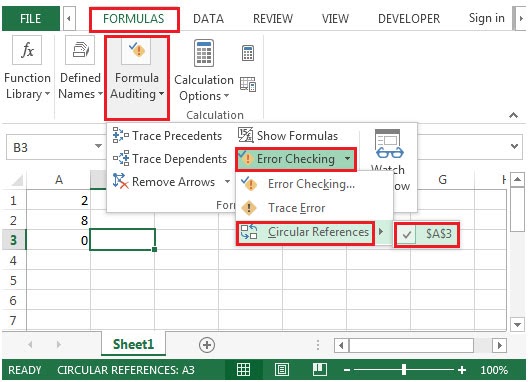
Task: Switch to the DEVELOPER tab
Action: (x=409, y=19)
